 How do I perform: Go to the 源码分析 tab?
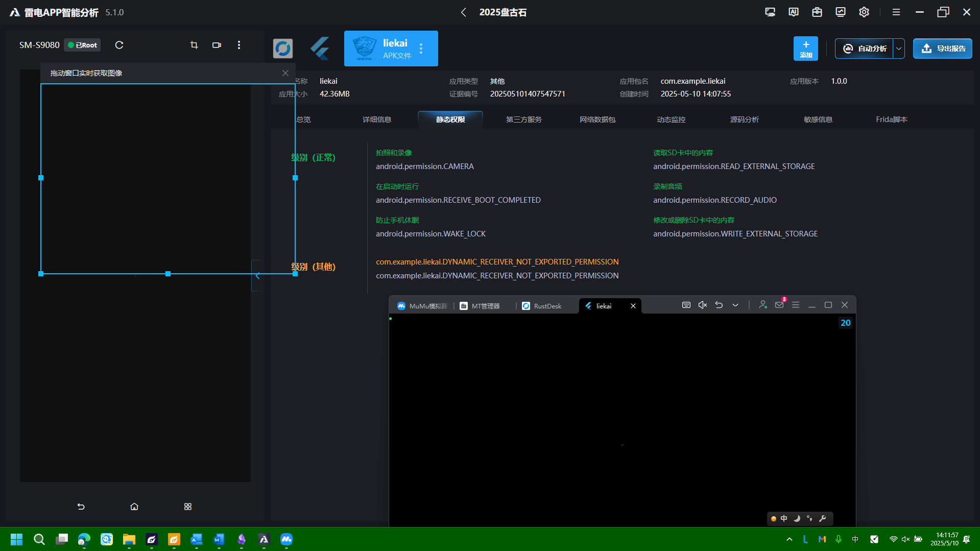click(745, 119)
